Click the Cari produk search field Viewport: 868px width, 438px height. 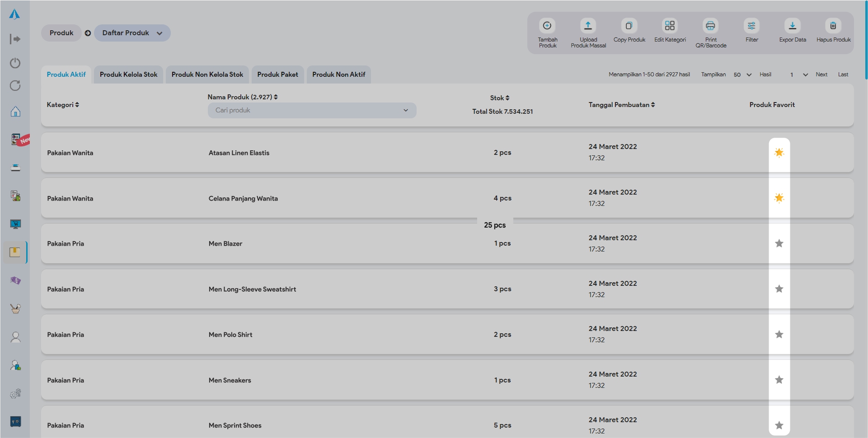point(307,111)
